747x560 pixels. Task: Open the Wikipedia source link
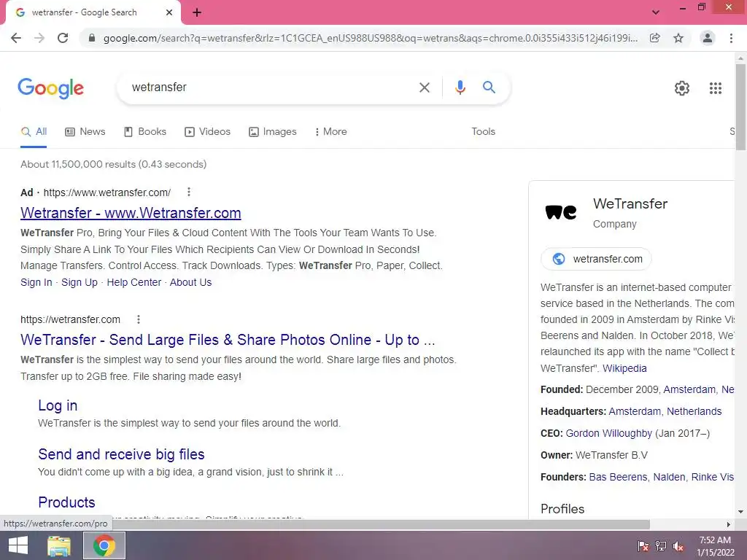click(624, 368)
